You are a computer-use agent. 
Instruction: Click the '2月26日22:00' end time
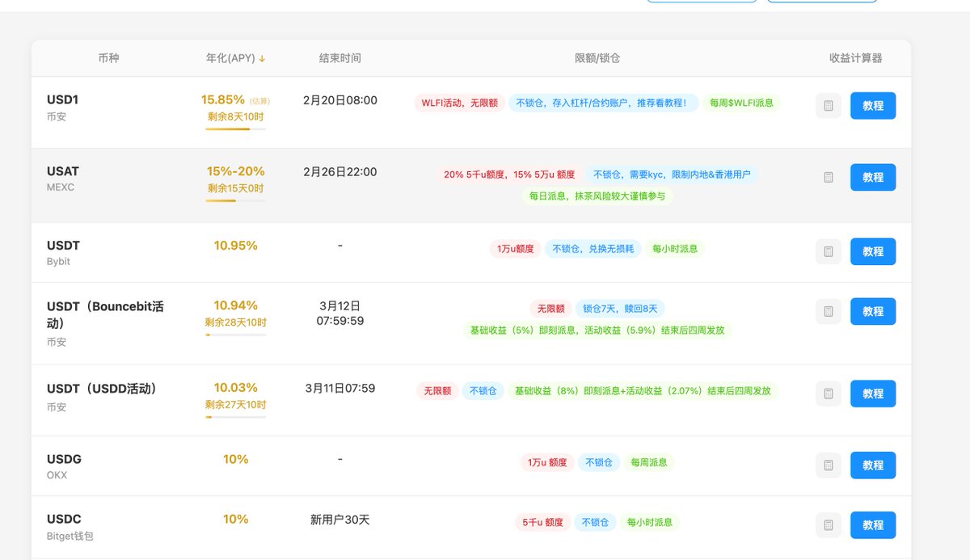pyautogui.click(x=340, y=172)
